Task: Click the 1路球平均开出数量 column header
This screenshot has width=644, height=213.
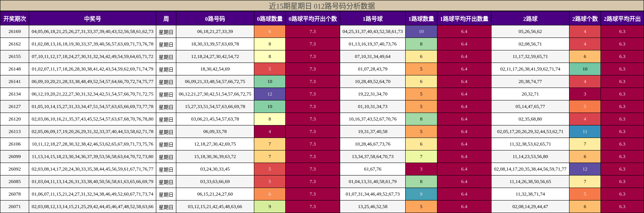Action: pyautogui.click(x=464, y=19)
